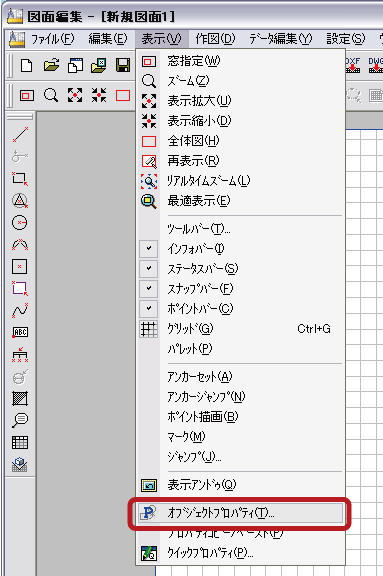Click the Save floppy disk icon

coord(123,65)
